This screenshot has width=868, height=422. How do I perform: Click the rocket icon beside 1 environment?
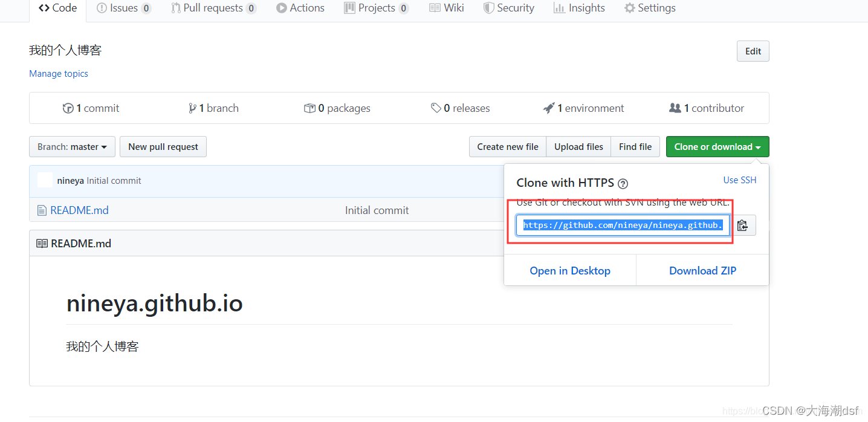coord(549,108)
